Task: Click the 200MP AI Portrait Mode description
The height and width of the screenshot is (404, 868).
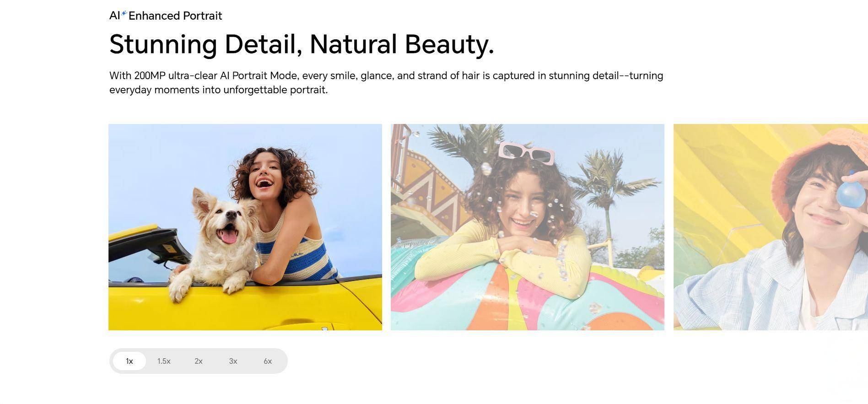Action: [x=386, y=82]
